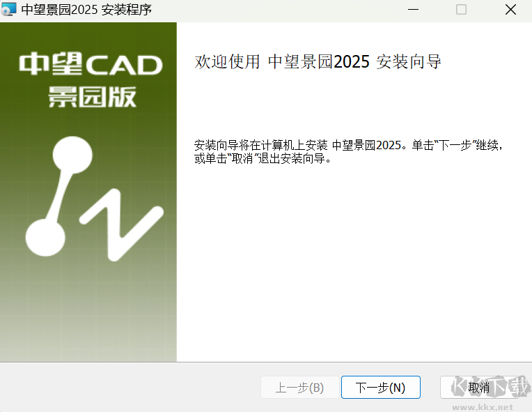
Task: Click the 中望景园2025 安装程序 window title
Action: (x=86, y=10)
